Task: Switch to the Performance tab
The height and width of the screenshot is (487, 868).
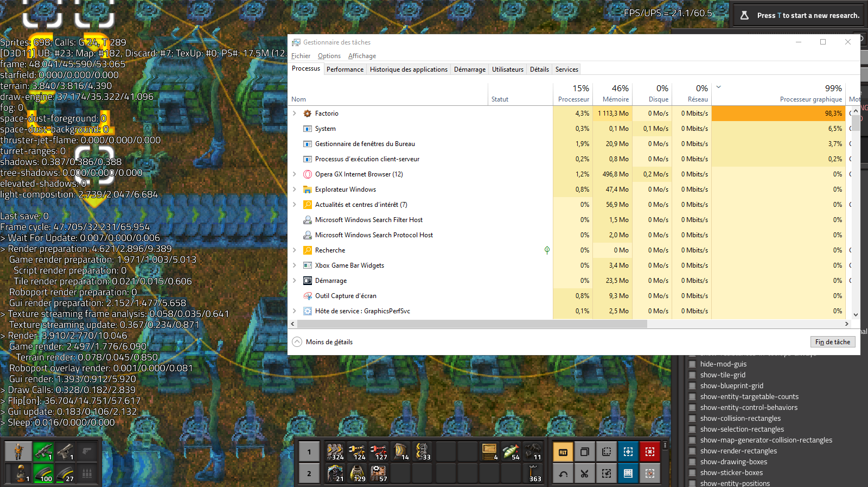Action: point(345,69)
